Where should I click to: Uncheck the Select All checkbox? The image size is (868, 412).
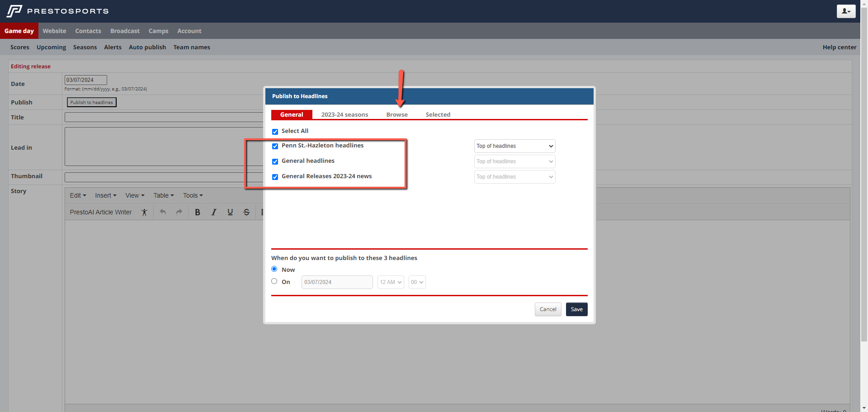275,132
